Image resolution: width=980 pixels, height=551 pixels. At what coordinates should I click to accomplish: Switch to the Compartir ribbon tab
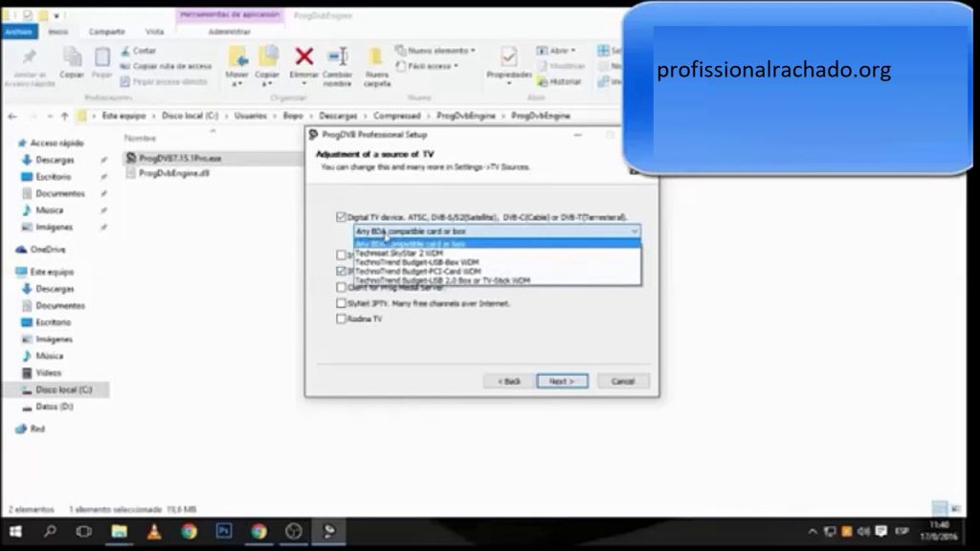[x=107, y=32]
